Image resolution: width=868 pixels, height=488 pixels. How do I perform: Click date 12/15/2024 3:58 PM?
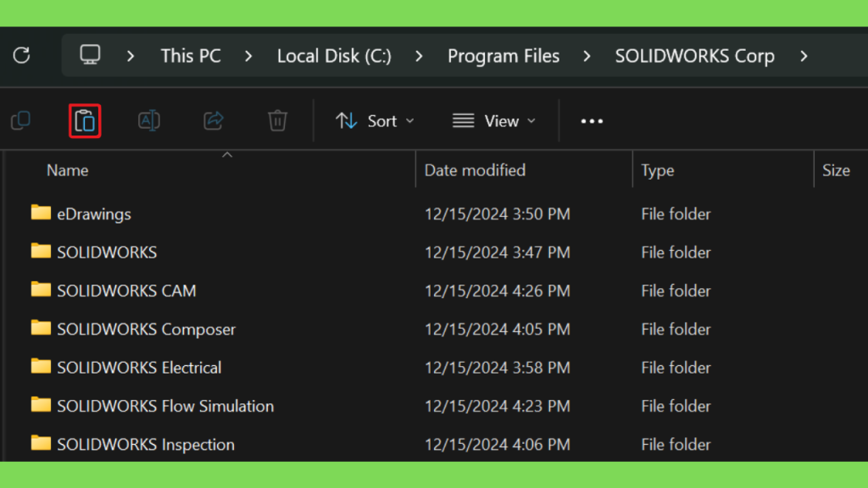click(497, 368)
